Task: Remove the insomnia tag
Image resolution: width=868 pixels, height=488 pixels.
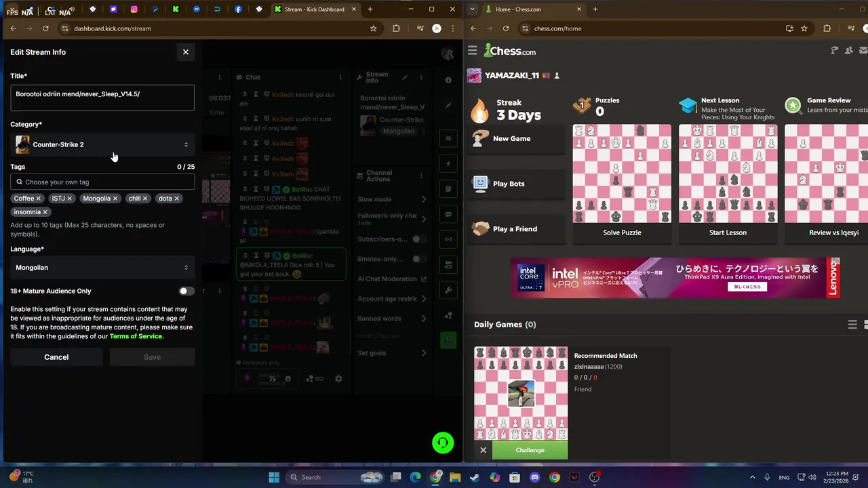Action: tap(45, 212)
